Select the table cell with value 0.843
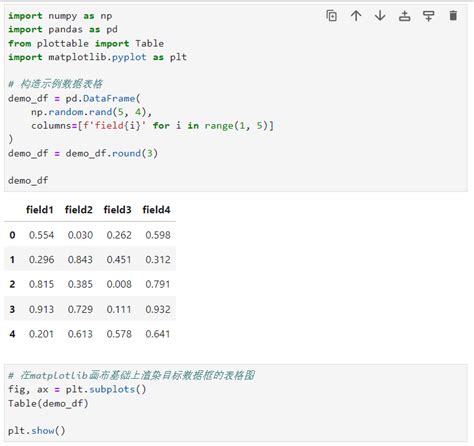Viewport: 474px width, 446px height. coord(80,260)
